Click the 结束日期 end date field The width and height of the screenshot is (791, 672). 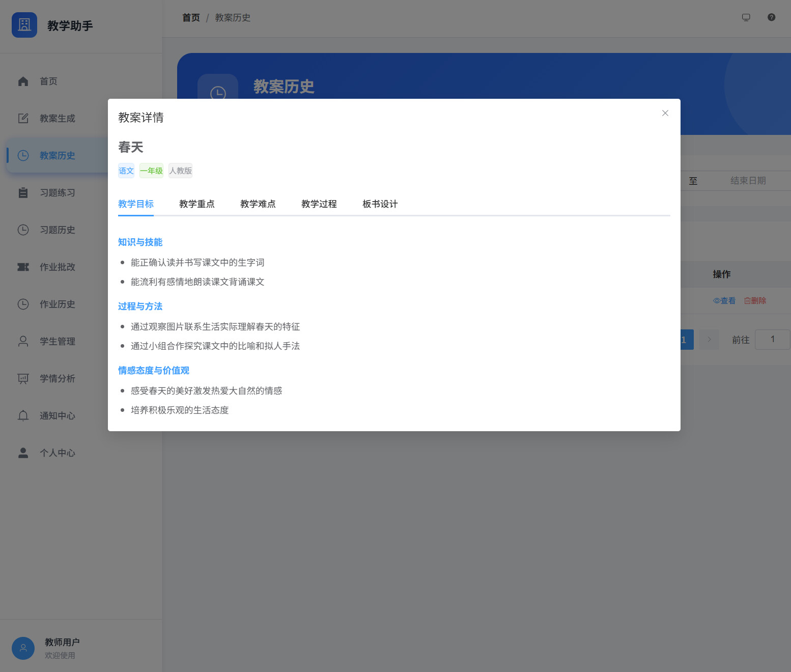pos(747,181)
